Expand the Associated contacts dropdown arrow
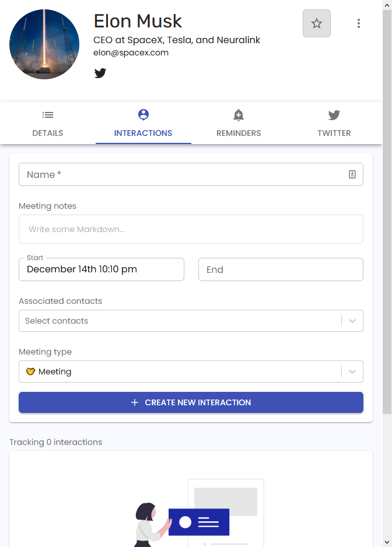The height and width of the screenshot is (547, 392). [x=352, y=321]
